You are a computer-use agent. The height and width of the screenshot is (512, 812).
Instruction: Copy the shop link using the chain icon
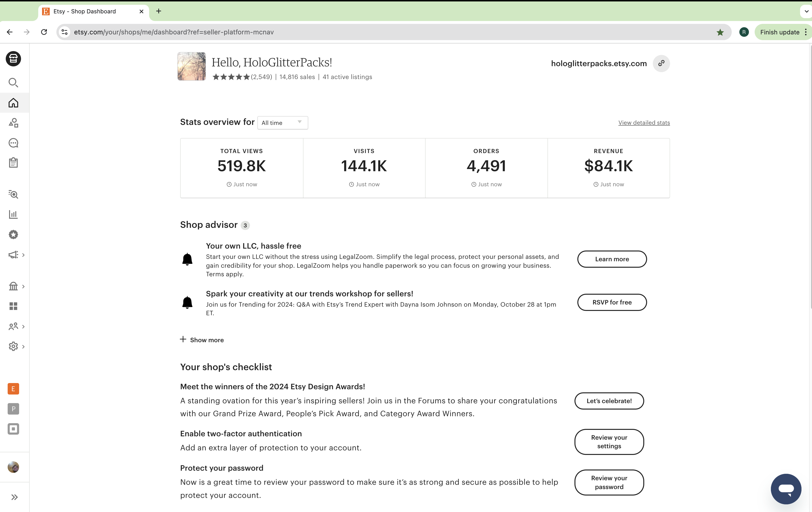click(x=661, y=63)
